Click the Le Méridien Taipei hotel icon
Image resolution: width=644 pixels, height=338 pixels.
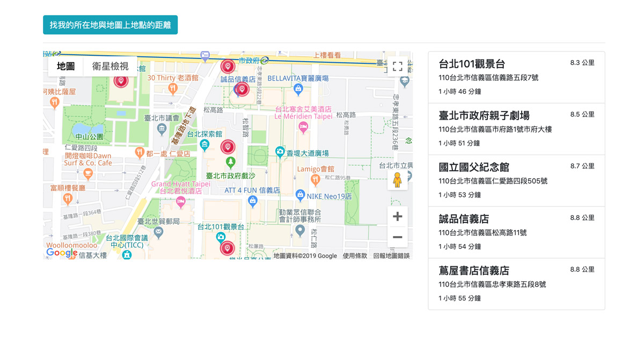[303, 127]
